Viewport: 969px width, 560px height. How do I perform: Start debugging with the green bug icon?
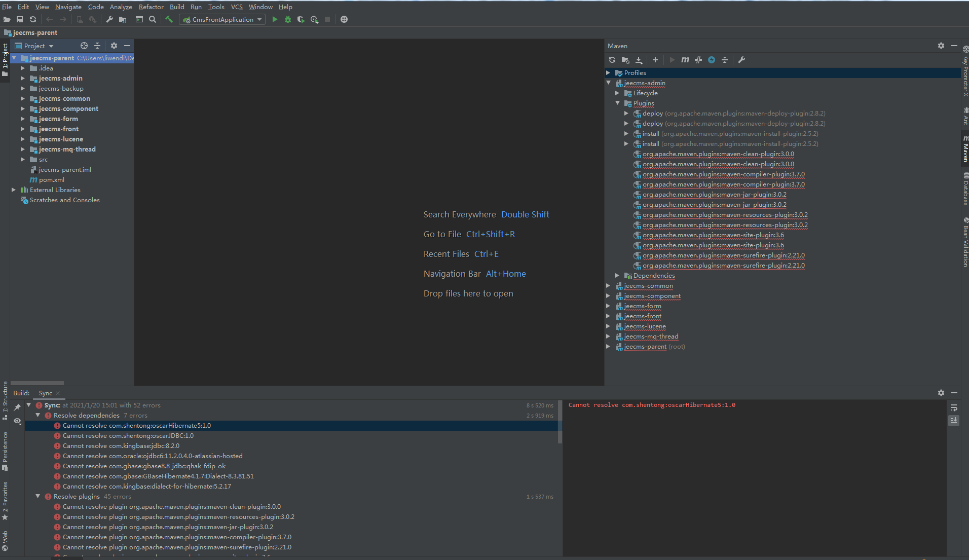[288, 19]
